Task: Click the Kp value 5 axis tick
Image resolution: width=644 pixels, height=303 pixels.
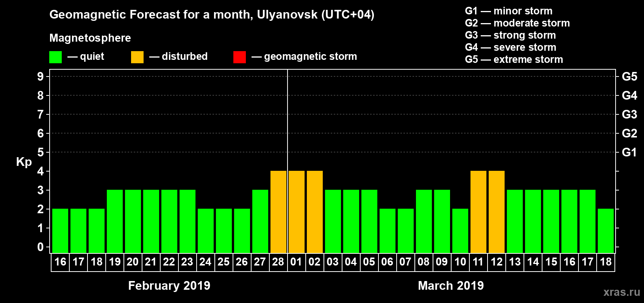Action: click(x=41, y=152)
